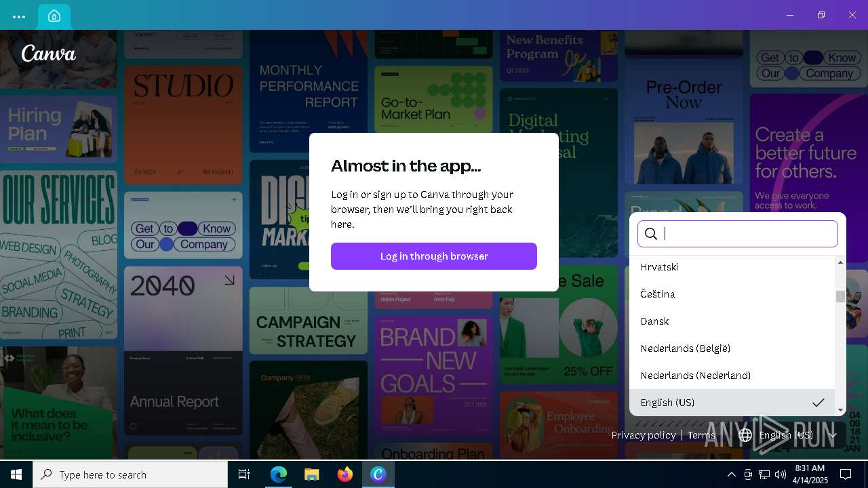Click the Our Services template thumbnail
The image size is (868, 488).
tap(59, 255)
